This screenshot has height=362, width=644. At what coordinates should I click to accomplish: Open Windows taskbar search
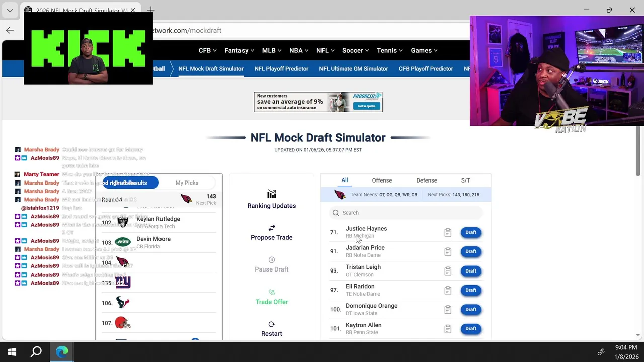(x=36, y=352)
